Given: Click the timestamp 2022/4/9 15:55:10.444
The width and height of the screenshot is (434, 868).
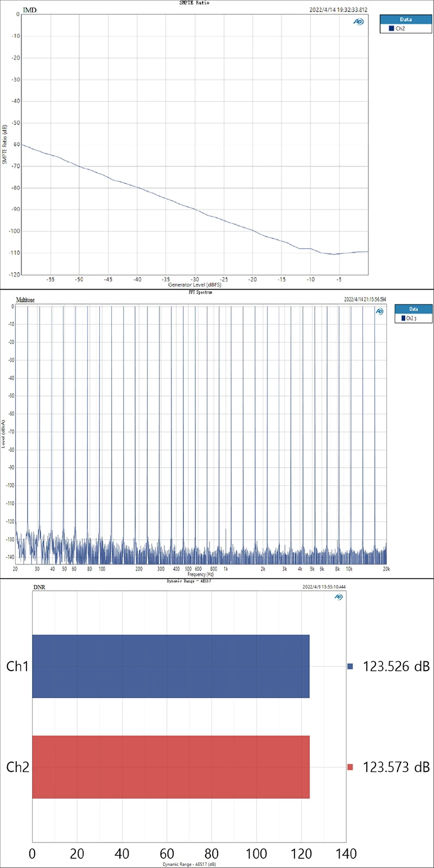Looking at the screenshot, I should pyautogui.click(x=324, y=587).
